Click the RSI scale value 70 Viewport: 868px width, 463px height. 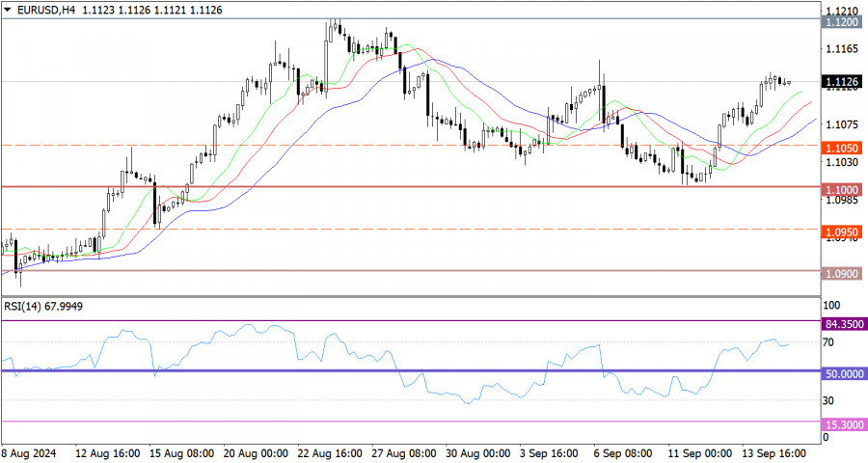click(x=827, y=341)
